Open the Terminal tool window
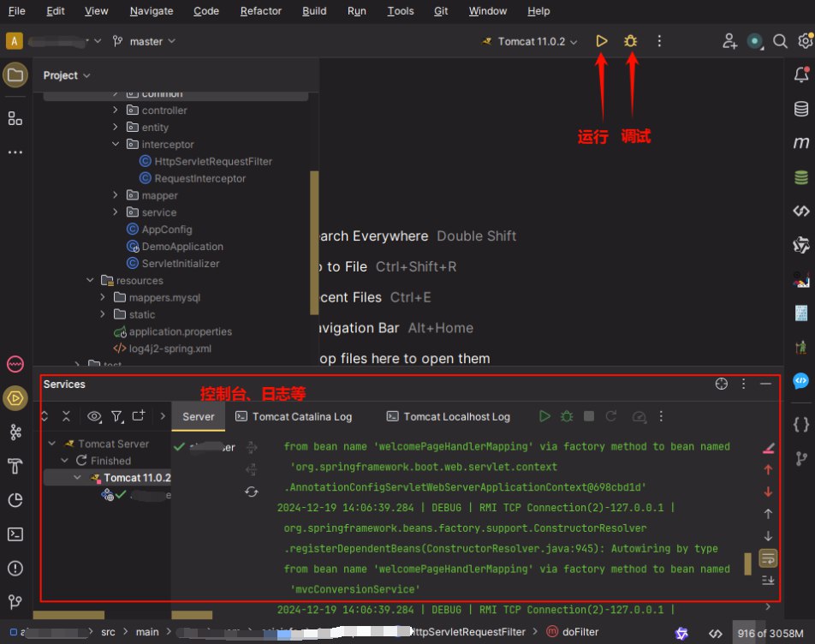This screenshot has width=815, height=644. [x=15, y=534]
